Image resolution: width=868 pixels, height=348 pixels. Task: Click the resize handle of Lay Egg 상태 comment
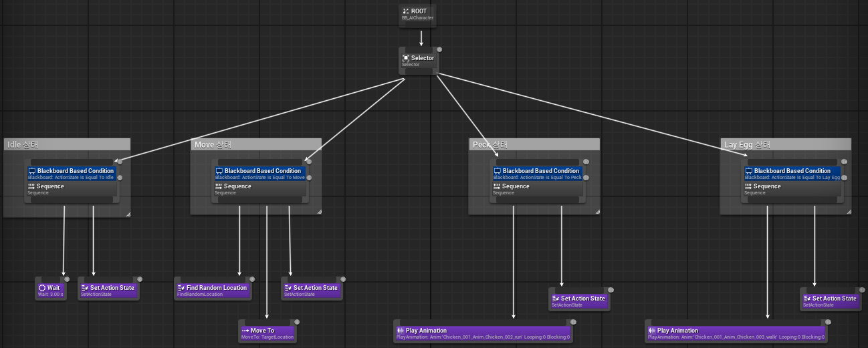click(849, 212)
